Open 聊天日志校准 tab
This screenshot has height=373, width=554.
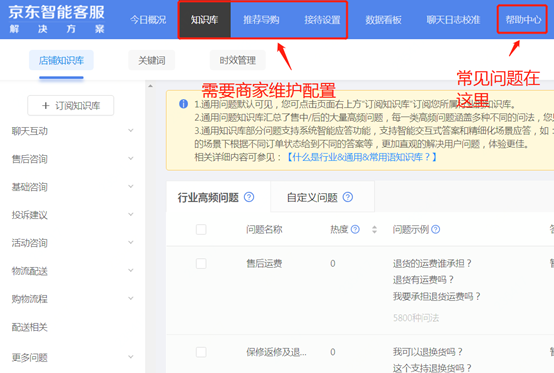coord(453,20)
